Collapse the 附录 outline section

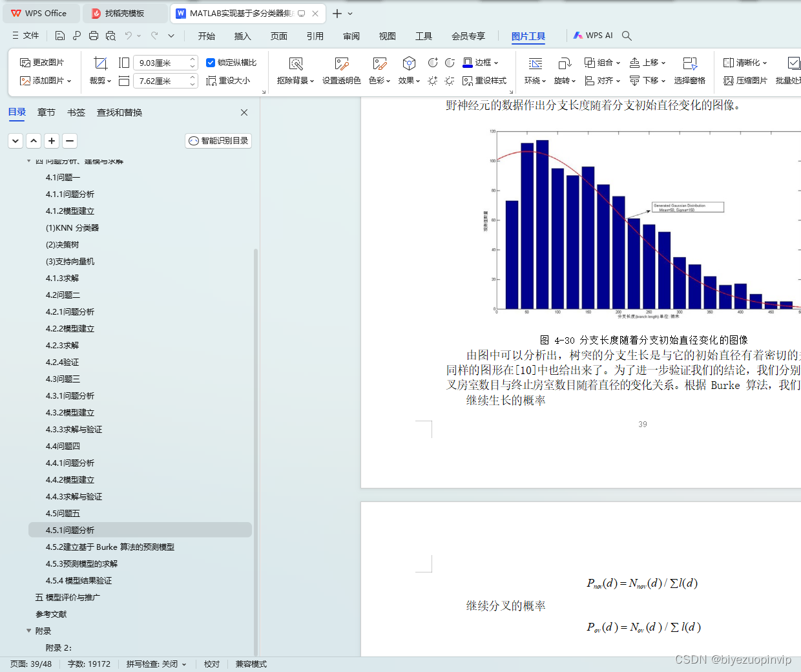point(28,631)
